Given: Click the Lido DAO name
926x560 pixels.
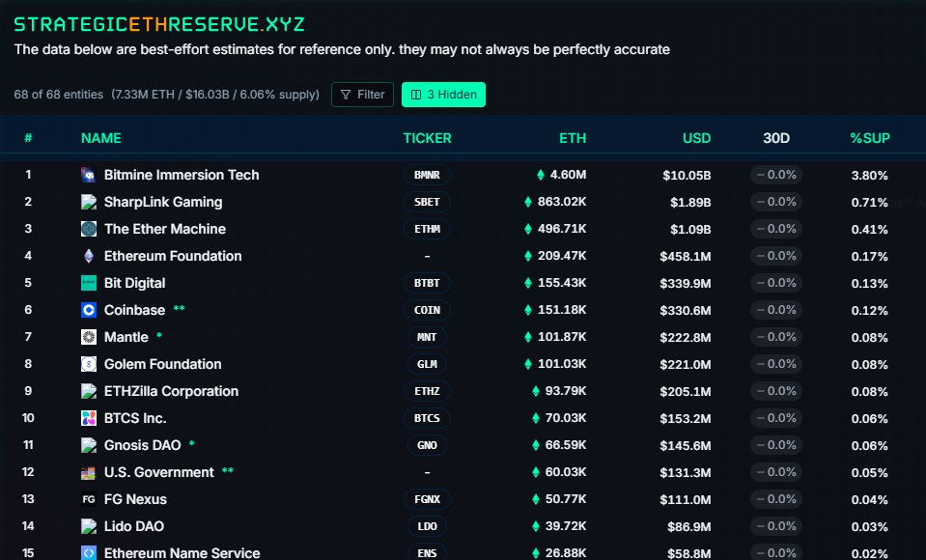Looking at the screenshot, I should click(x=134, y=526).
